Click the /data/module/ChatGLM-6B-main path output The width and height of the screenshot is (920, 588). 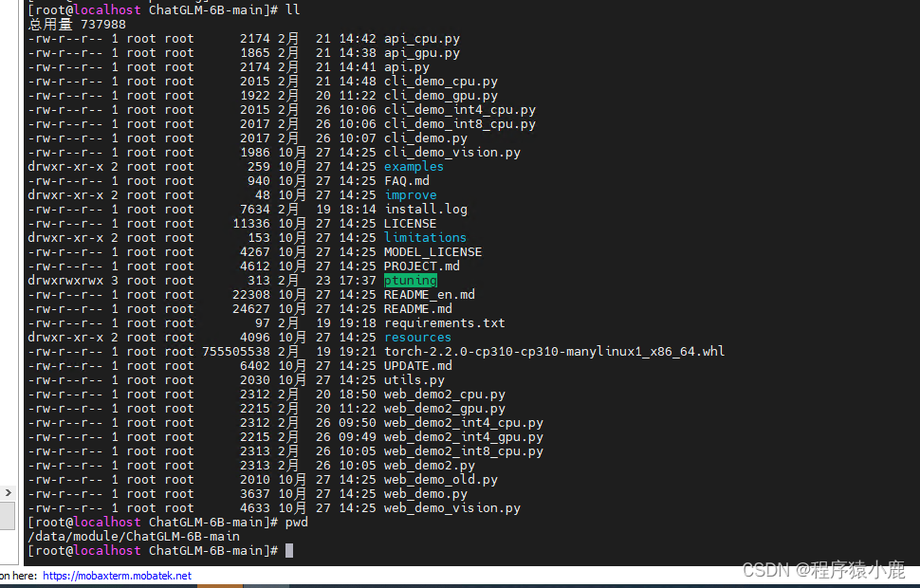pyautogui.click(x=134, y=537)
